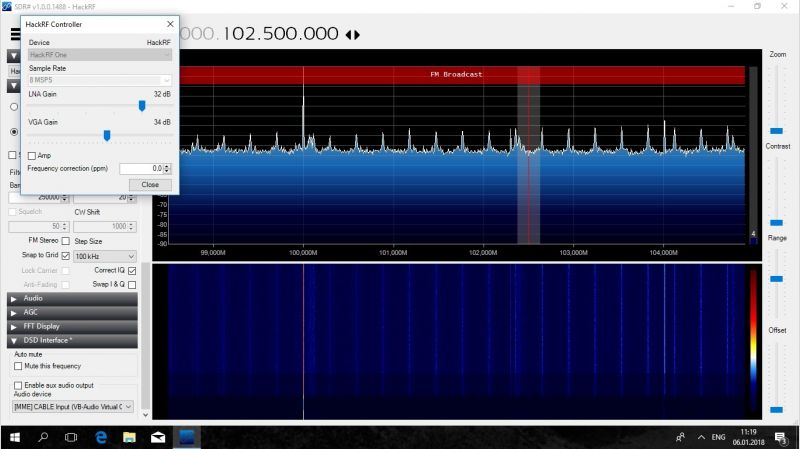The image size is (800, 449).
Task: Open the Mail app from taskbar
Action: 158,437
